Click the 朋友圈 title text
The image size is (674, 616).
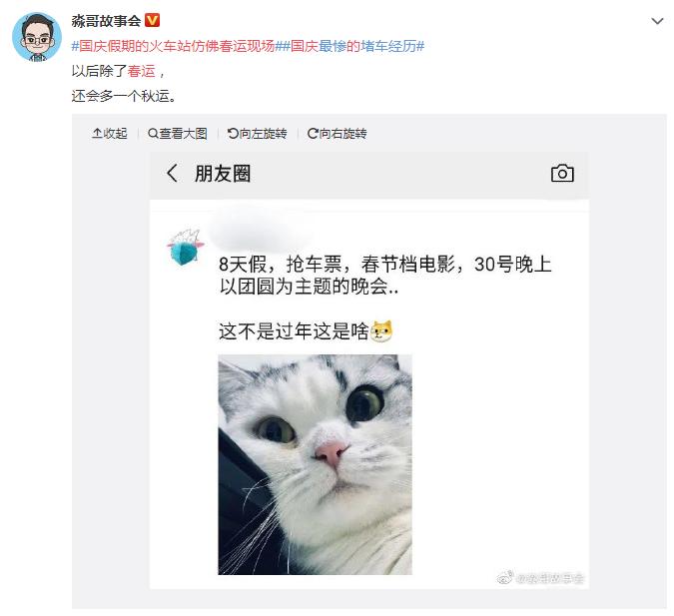tap(223, 174)
